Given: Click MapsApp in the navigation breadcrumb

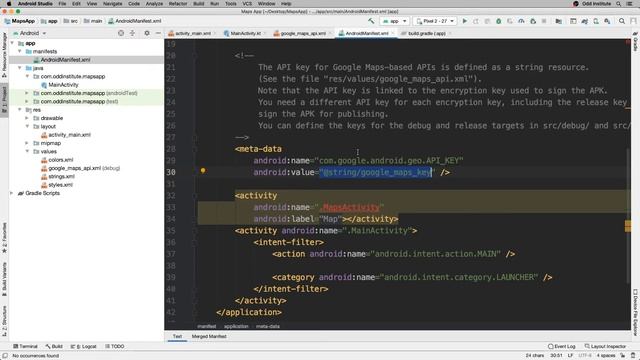Looking at the screenshot, I should tap(20, 21).
